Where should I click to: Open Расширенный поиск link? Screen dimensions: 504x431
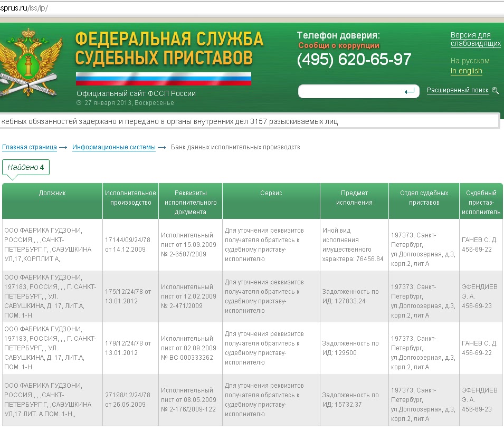tap(458, 90)
